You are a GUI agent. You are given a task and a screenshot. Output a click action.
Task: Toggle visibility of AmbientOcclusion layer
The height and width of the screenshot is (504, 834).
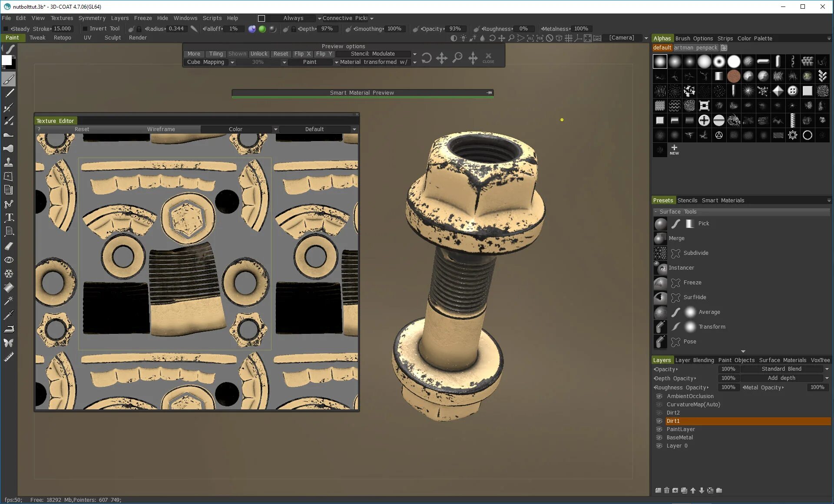pos(659,396)
